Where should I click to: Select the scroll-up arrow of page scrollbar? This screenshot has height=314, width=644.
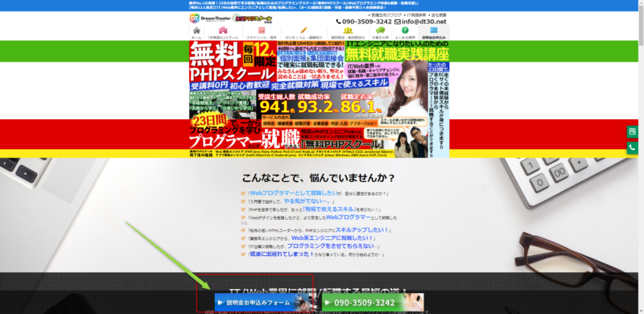641,3
